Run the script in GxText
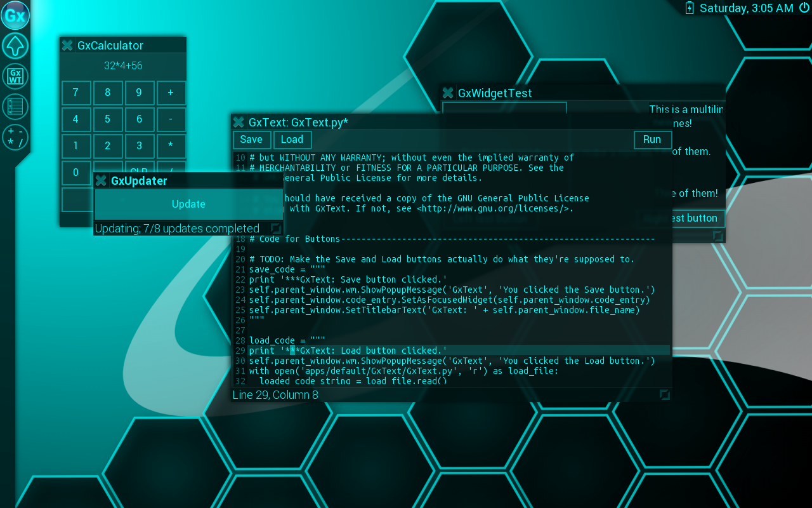Viewport: 812px width, 508px height. pos(652,140)
